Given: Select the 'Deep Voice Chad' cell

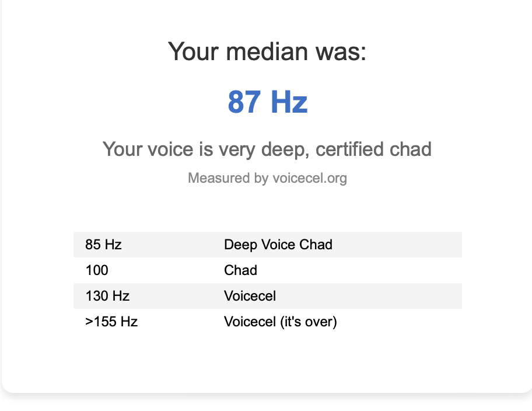Looking at the screenshot, I should pyautogui.click(x=278, y=245).
